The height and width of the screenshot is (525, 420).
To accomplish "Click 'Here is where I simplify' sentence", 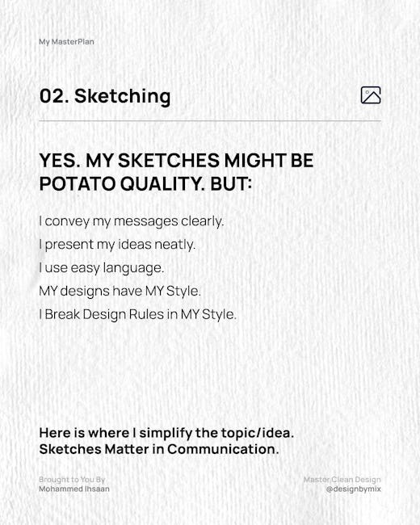I will 166,433.
